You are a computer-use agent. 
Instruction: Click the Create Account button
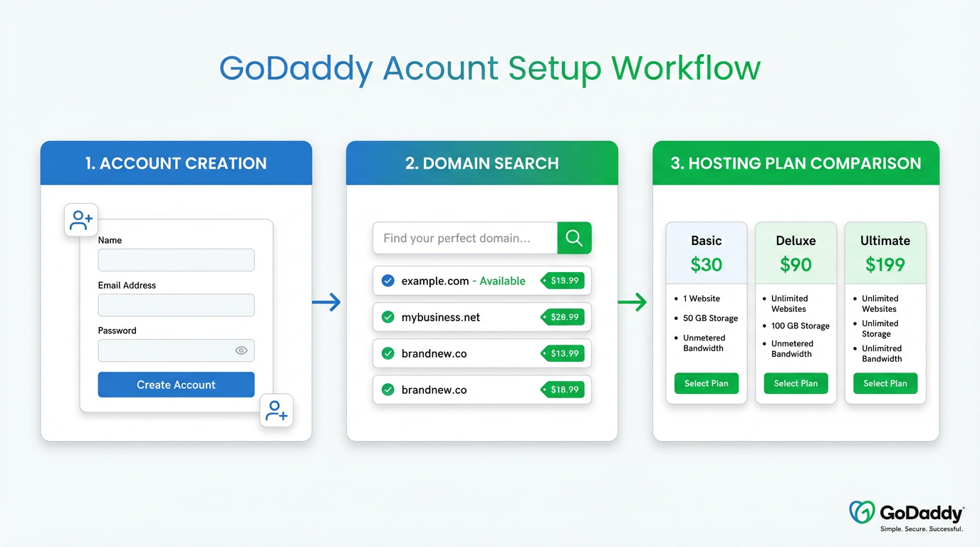(176, 384)
